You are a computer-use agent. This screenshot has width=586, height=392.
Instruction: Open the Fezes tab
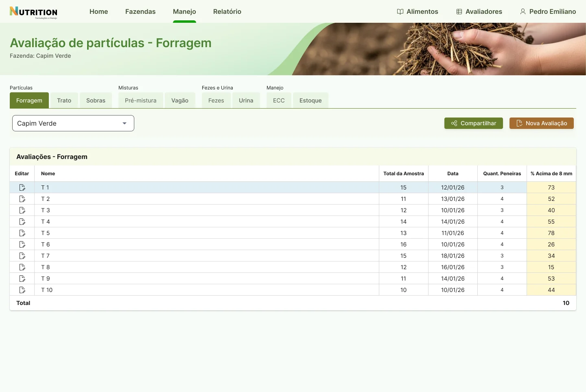216,100
